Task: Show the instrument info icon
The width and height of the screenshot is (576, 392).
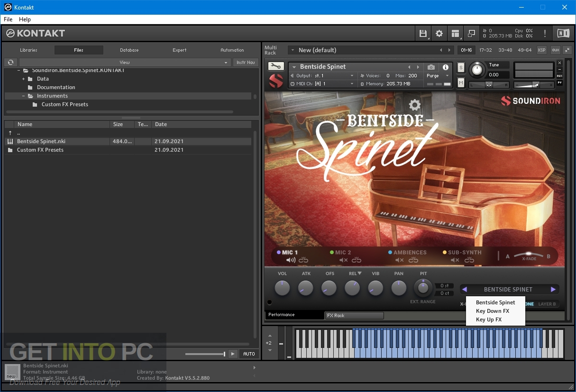Action: click(445, 67)
